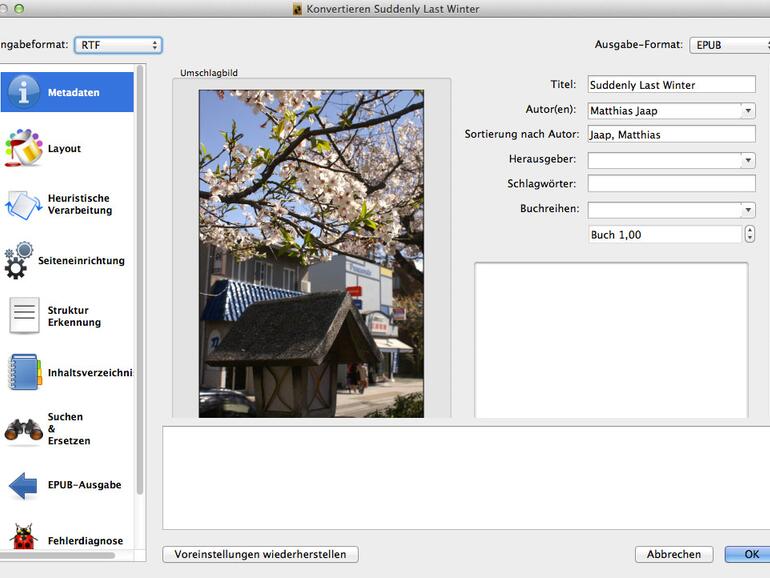Click into the Titel text field

pos(670,85)
